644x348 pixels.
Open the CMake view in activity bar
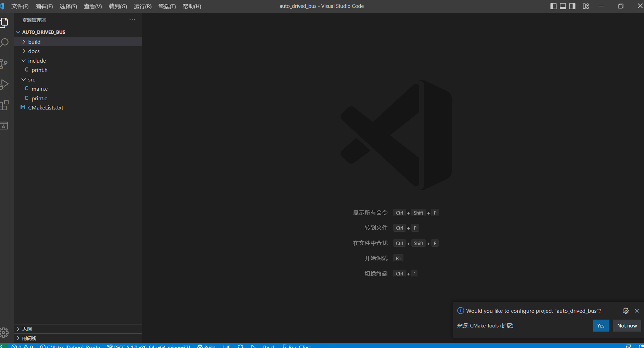4,126
